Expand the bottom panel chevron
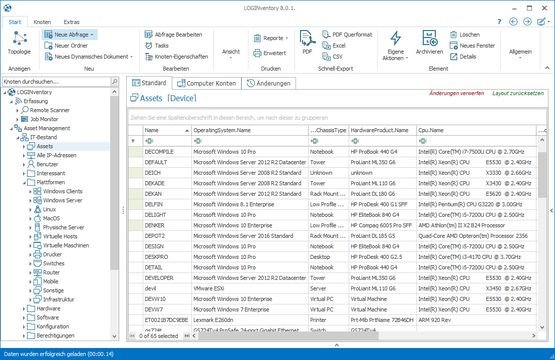Viewport: 555px width, 360px height. tap(337, 345)
